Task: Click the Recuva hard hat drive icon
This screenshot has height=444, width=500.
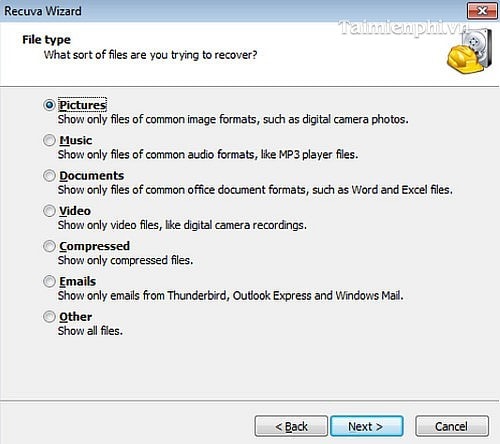Action: 470,51
